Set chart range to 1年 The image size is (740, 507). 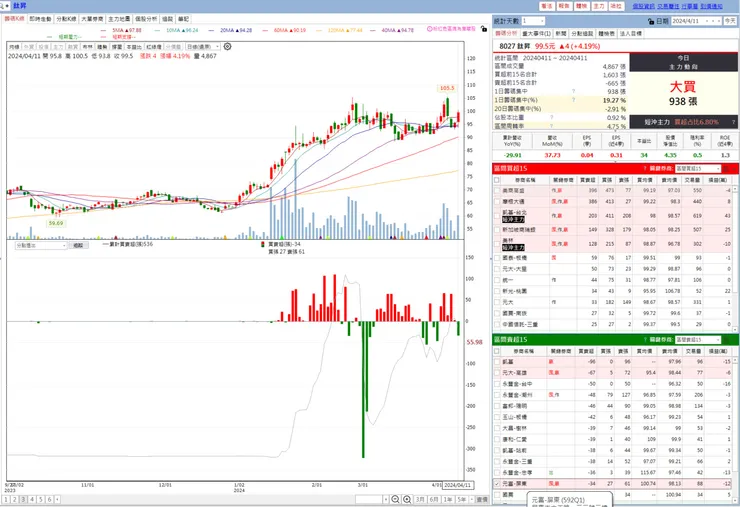pyautogui.click(x=448, y=499)
